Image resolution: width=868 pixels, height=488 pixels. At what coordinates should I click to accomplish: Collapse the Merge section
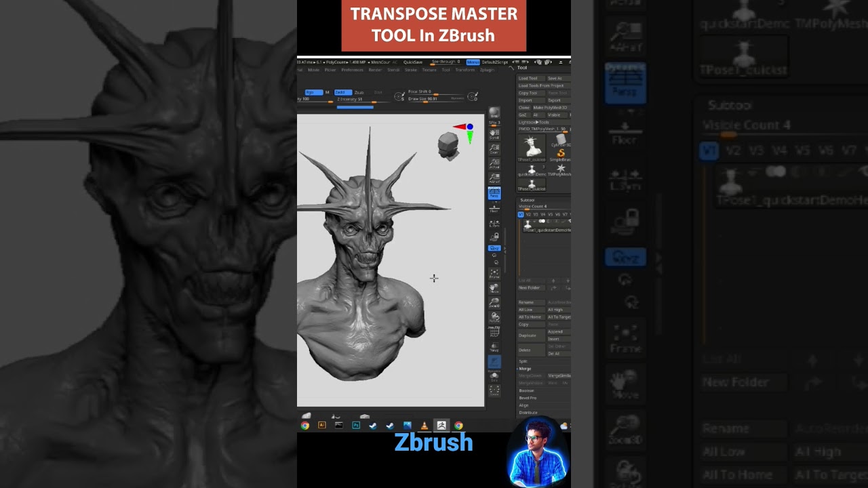(525, 369)
